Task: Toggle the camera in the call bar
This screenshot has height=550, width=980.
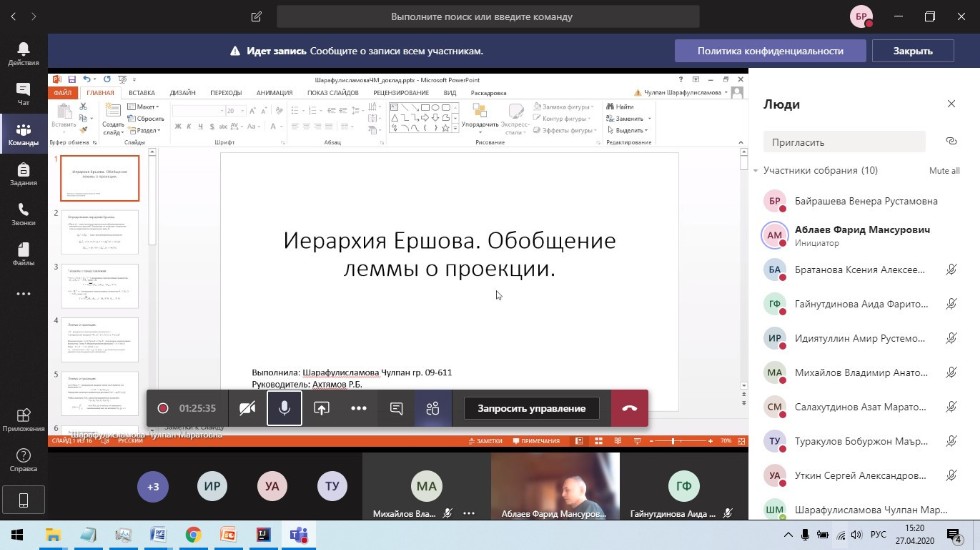Action: [247, 408]
